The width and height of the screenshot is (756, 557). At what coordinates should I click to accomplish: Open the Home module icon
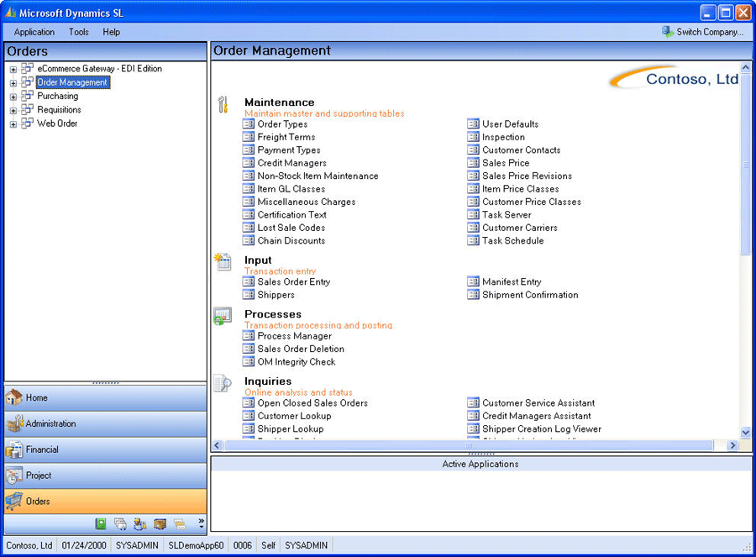coord(14,397)
